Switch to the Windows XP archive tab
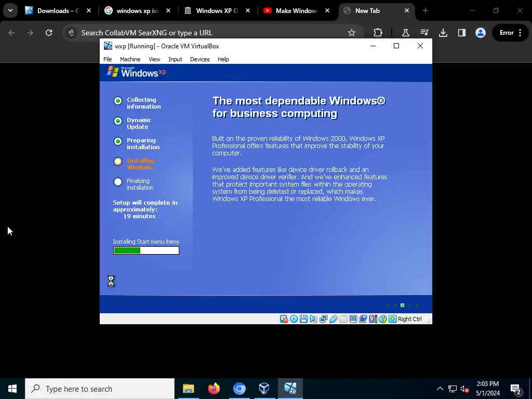Viewport: 532px width, 399px height. (x=217, y=11)
